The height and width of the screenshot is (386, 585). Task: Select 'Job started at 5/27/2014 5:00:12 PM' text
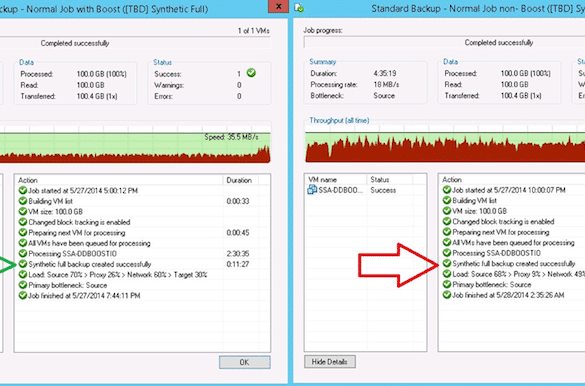83,191
